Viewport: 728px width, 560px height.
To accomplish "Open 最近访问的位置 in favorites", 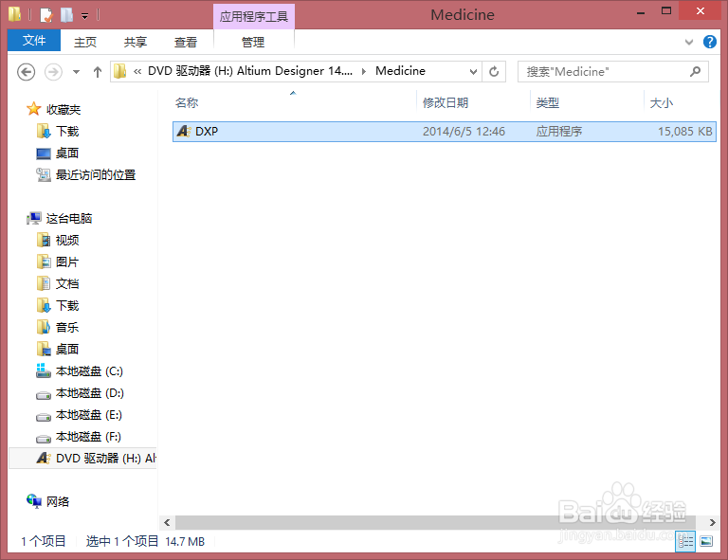I will tap(96, 175).
